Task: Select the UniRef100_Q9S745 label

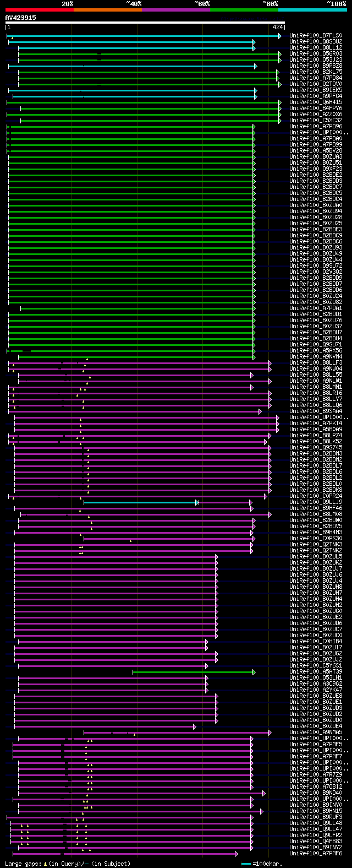Action: point(316,448)
